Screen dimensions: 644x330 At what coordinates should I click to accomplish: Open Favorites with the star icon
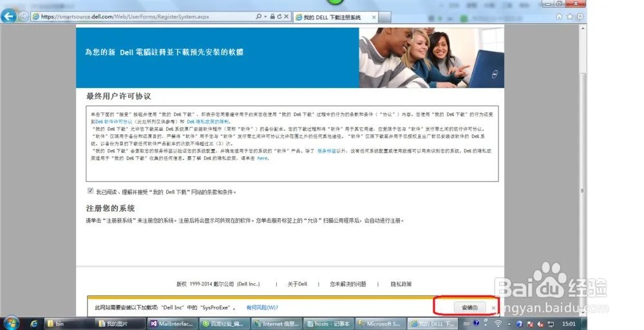click(570, 17)
